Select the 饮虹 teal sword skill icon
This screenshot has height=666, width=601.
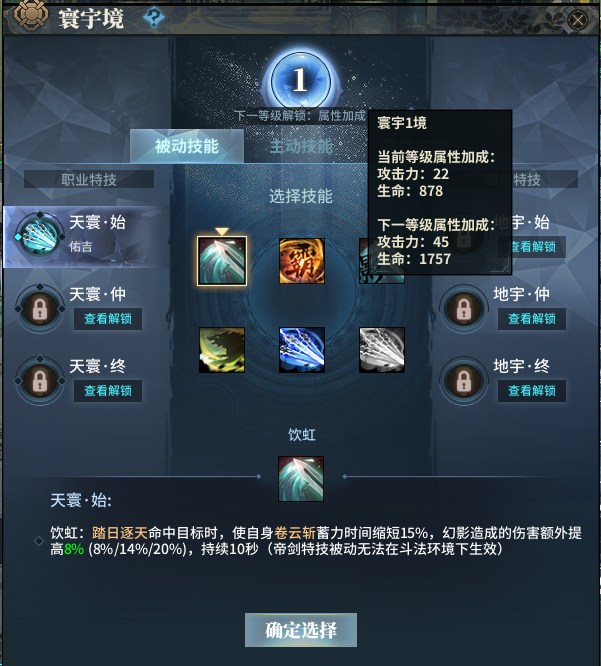coord(222,261)
